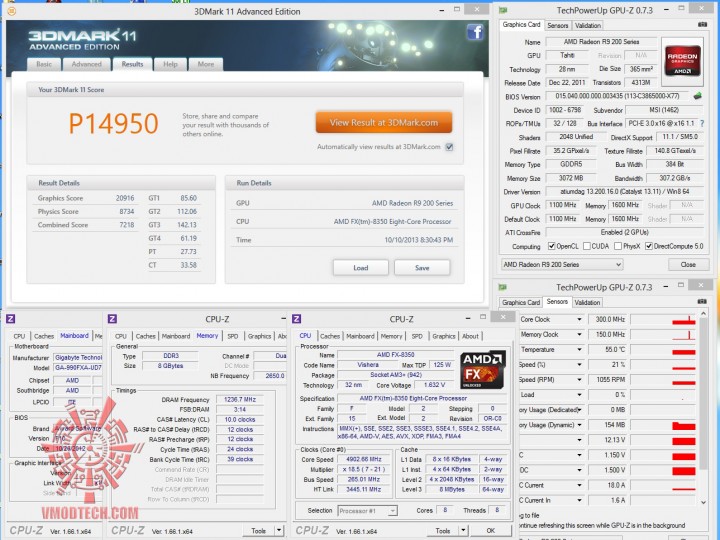Click Mainboard tab in leftmost CPU-Z window

click(74, 336)
